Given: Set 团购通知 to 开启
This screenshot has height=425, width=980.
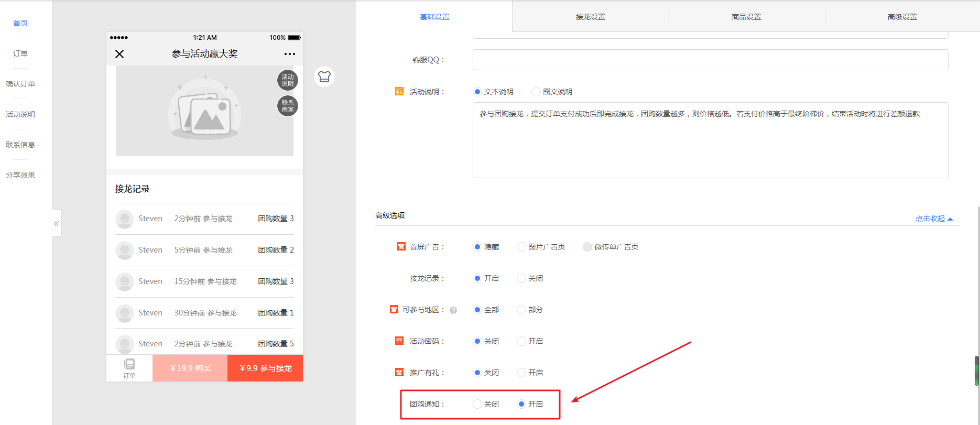Looking at the screenshot, I should pos(521,404).
